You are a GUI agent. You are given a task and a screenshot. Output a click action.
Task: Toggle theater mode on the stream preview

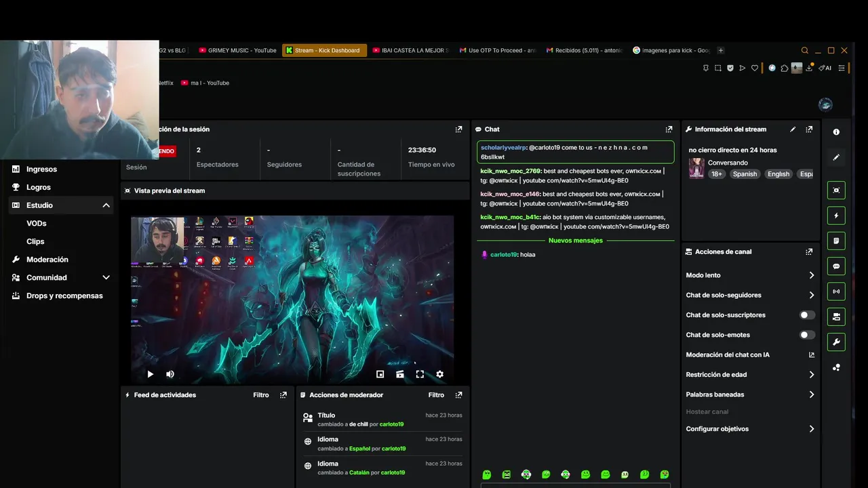click(x=400, y=374)
